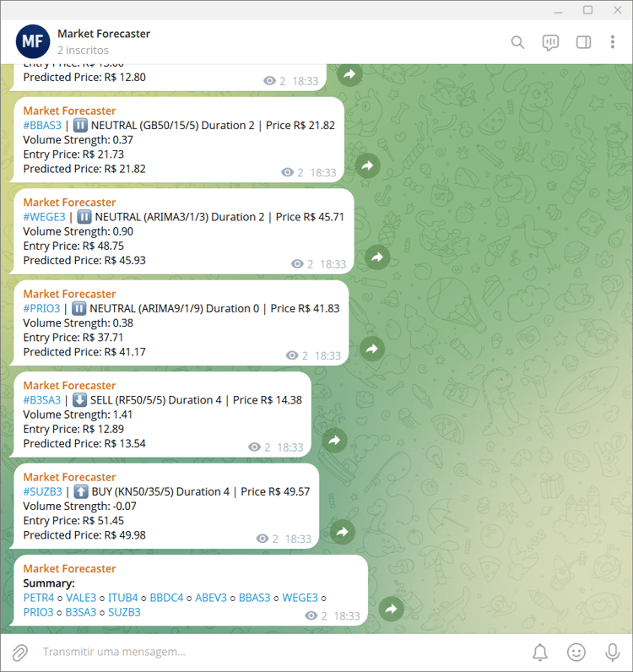Open the channel discussion comments icon
Screen dimensions: 633x672
[550, 42]
